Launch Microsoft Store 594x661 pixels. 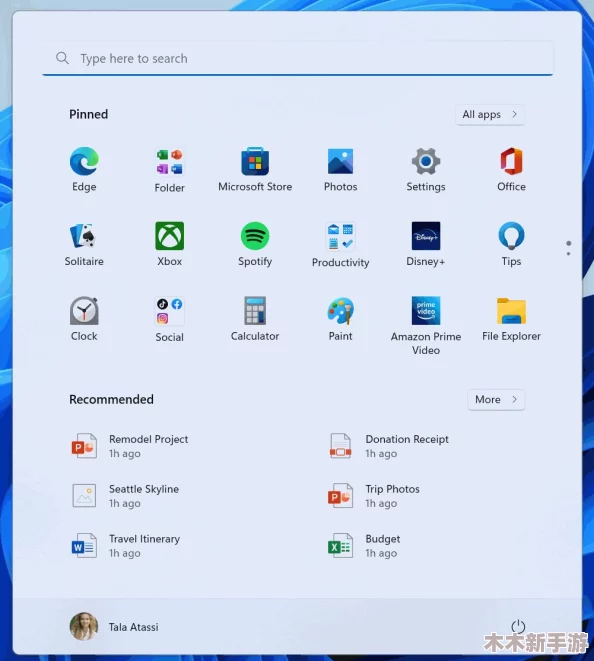[255, 161]
